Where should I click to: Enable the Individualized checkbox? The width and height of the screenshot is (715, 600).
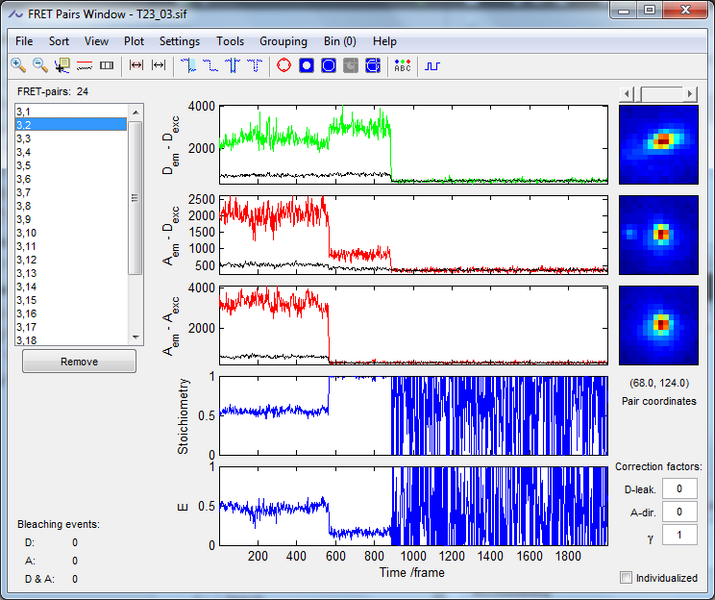click(626, 577)
